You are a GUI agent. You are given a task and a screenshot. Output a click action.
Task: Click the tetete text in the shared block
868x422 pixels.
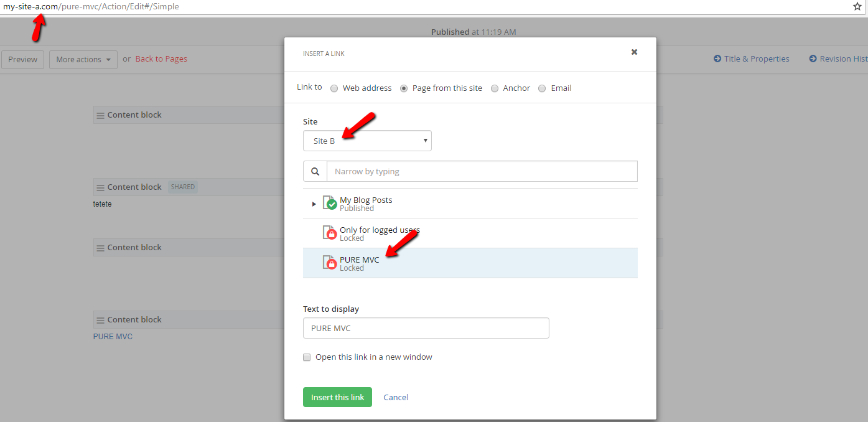point(103,204)
